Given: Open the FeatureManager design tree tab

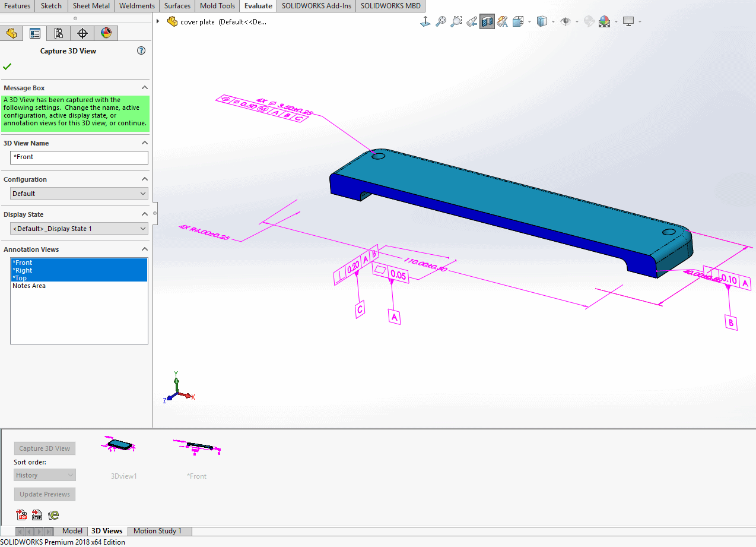Looking at the screenshot, I should point(11,33).
